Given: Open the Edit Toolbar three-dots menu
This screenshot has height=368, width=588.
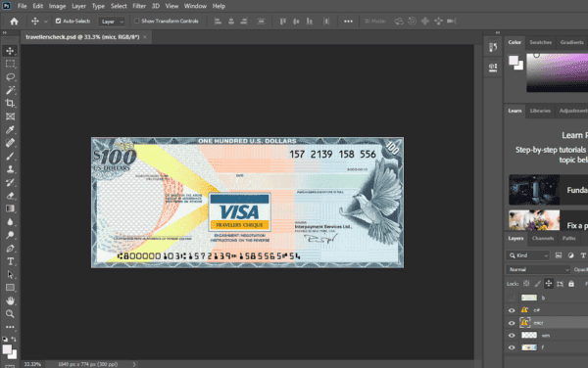Looking at the screenshot, I should pyautogui.click(x=10, y=327).
